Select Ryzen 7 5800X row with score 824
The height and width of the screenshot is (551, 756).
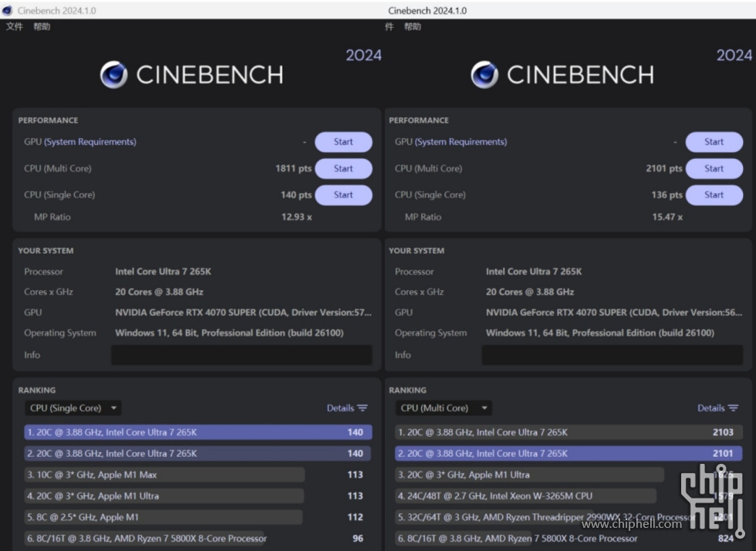[569, 539]
